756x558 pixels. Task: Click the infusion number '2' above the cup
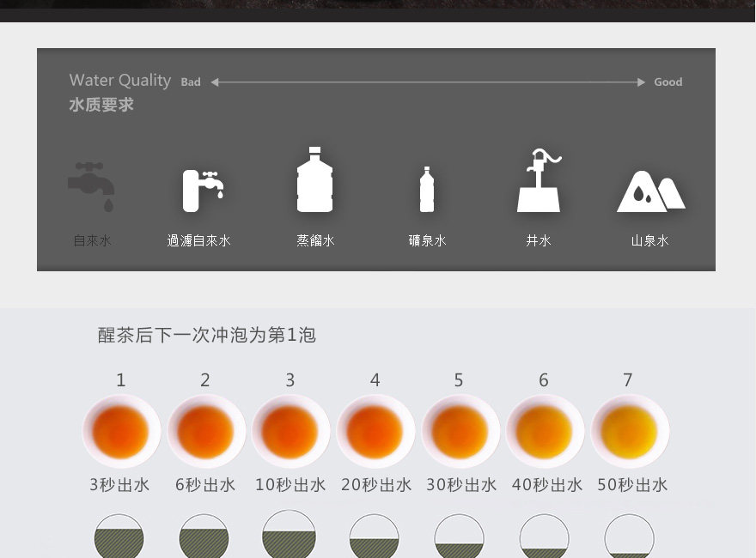coord(205,380)
